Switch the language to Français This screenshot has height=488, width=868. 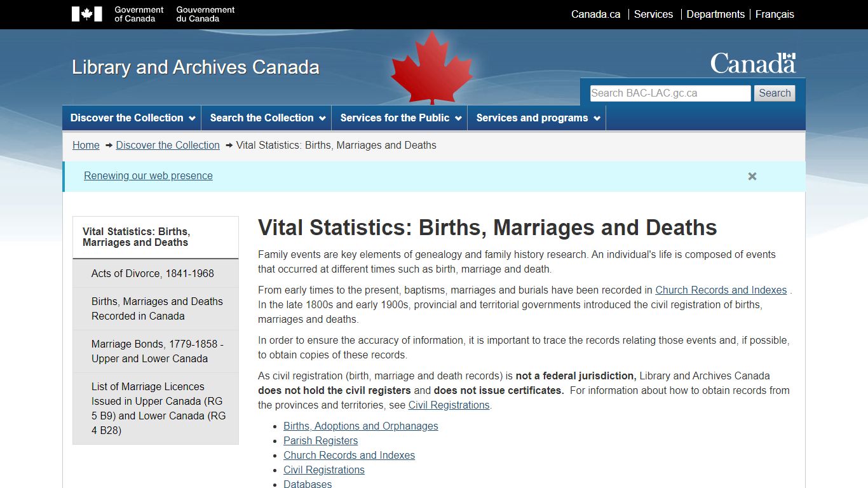click(x=775, y=14)
